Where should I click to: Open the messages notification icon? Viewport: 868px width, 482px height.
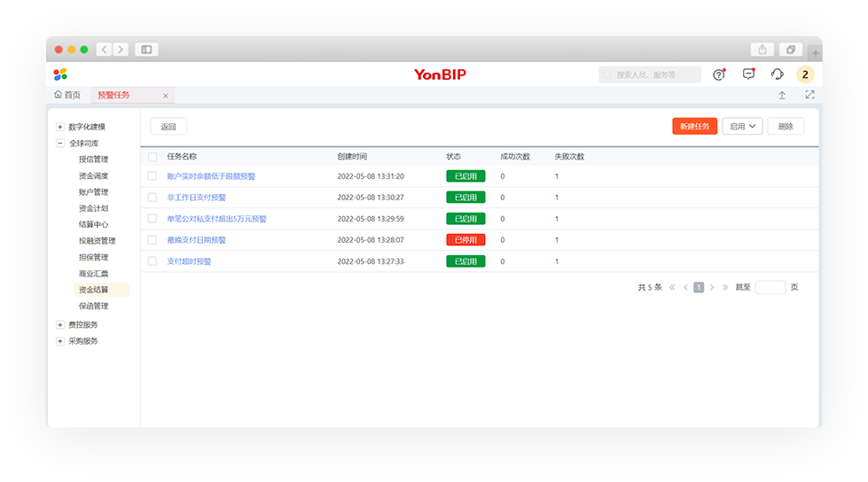pyautogui.click(x=748, y=74)
